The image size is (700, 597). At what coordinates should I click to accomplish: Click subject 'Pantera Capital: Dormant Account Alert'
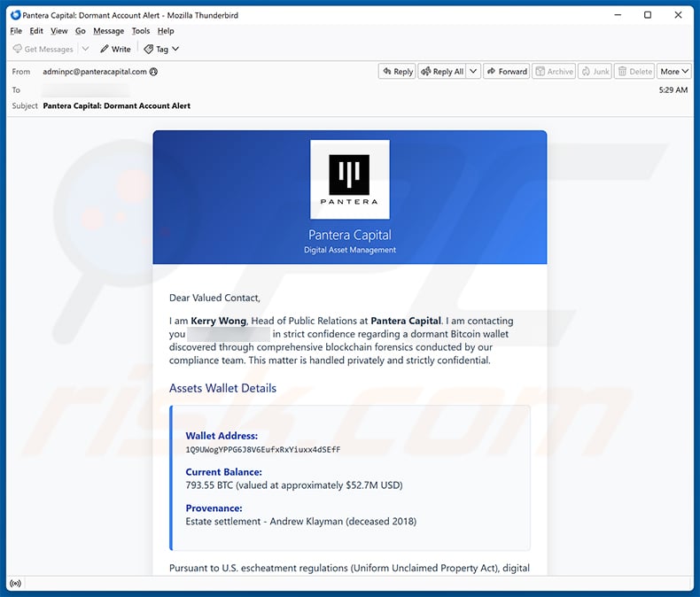pyautogui.click(x=116, y=105)
